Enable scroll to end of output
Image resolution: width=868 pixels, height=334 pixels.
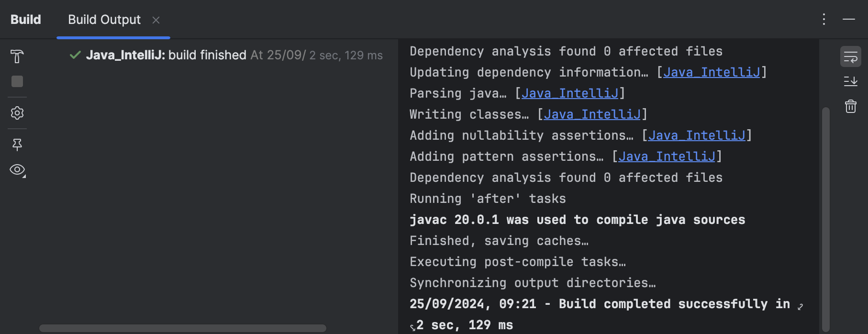(x=850, y=81)
